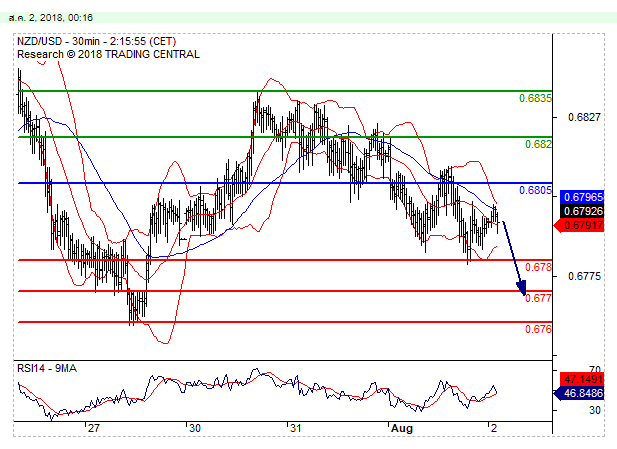Select the 'NZD/USD - 30min - 2:15:55 (CET)' title
617x449 pixels.
(x=96, y=41)
